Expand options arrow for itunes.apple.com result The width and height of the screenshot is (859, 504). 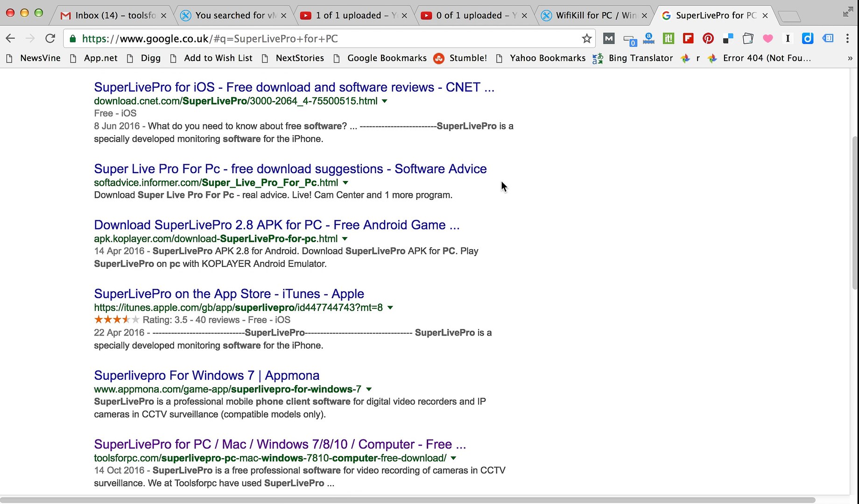(390, 308)
